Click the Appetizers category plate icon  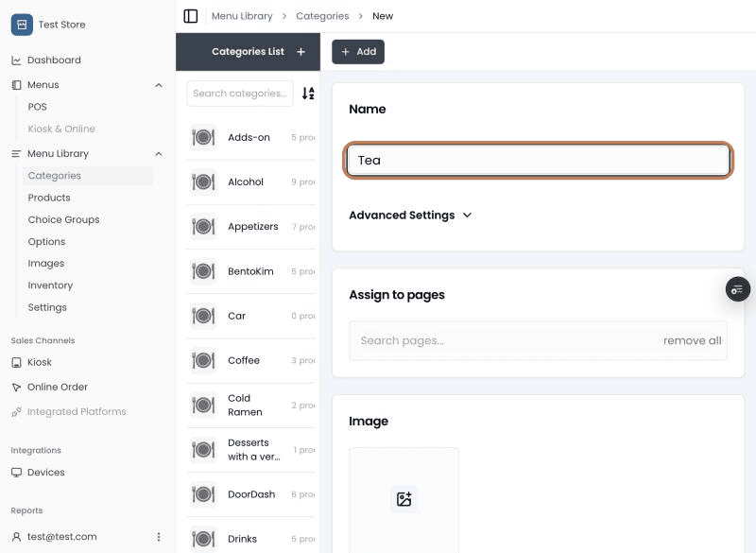(203, 227)
